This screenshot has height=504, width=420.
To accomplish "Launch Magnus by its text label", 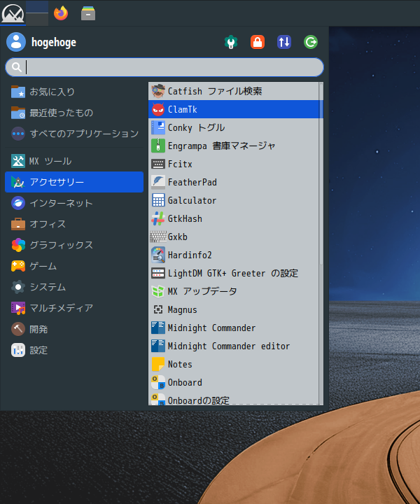I will pyautogui.click(x=182, y=309).
